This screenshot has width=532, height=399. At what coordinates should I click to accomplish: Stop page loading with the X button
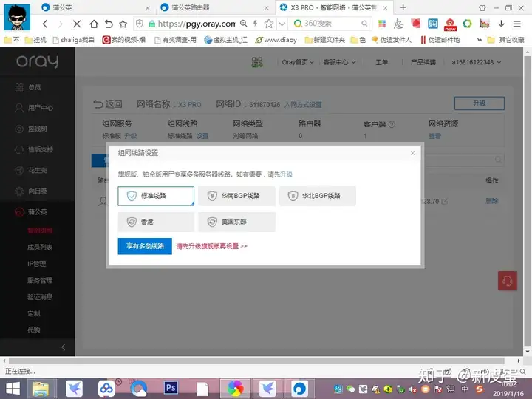click(x=77, y=24)
